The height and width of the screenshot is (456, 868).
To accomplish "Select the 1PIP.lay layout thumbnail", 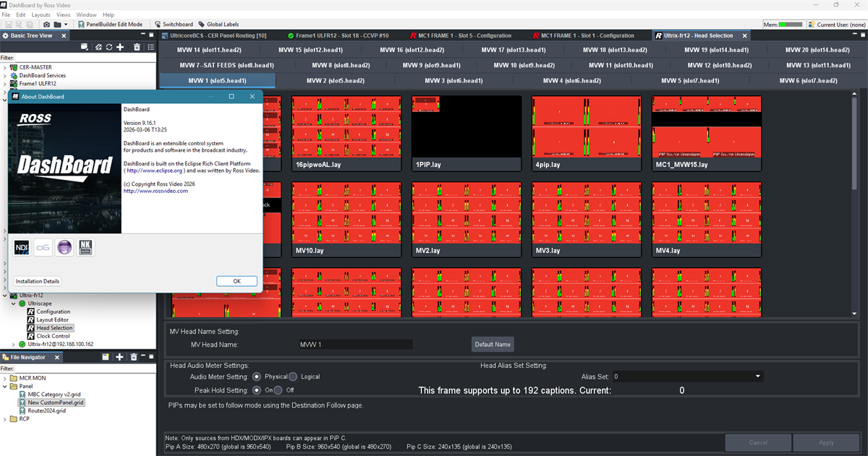I will [x=466, y=133].
